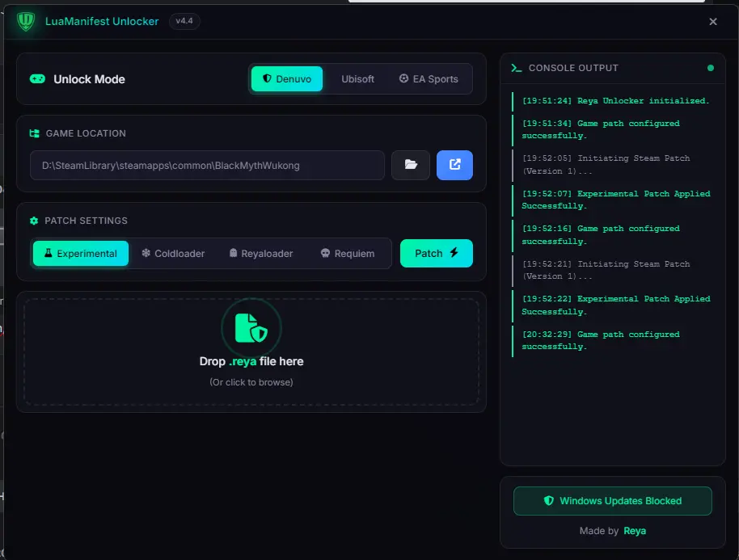Click the Patch Settings gear icon

click(x=34, y=221)
